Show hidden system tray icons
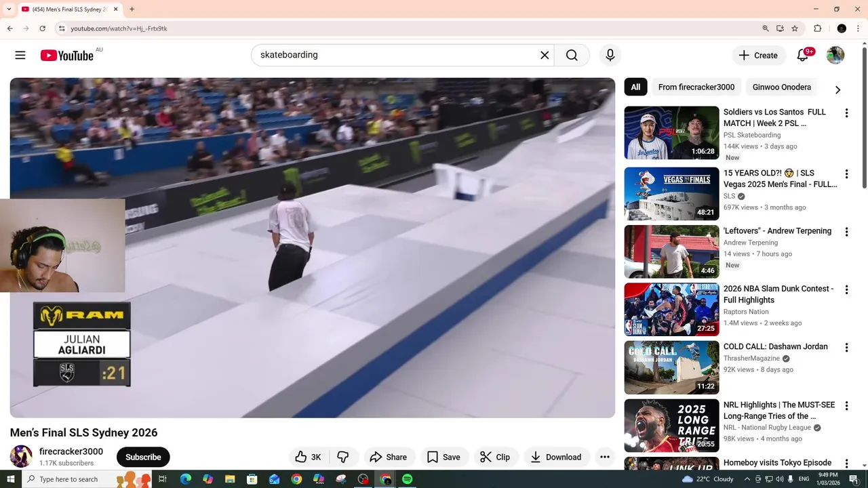Screen dimensions: 868x488 point(747,479)
